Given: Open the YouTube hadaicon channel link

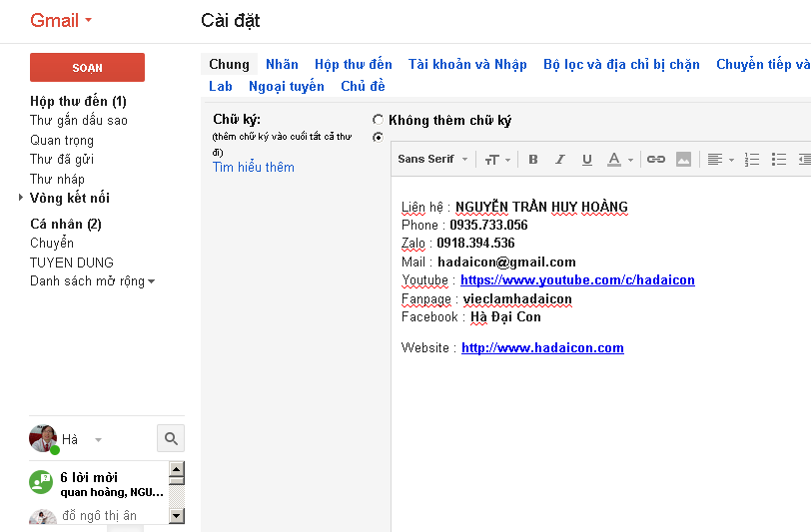Looking at the screenshot, I should pos(577,280).
